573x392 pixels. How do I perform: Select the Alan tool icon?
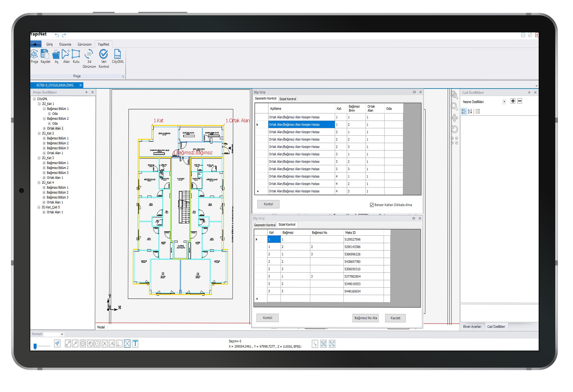(x=66, y=54)
